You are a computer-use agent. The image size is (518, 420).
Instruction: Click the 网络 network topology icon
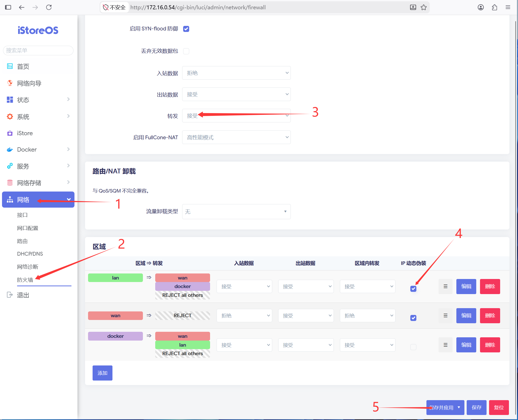10,200
